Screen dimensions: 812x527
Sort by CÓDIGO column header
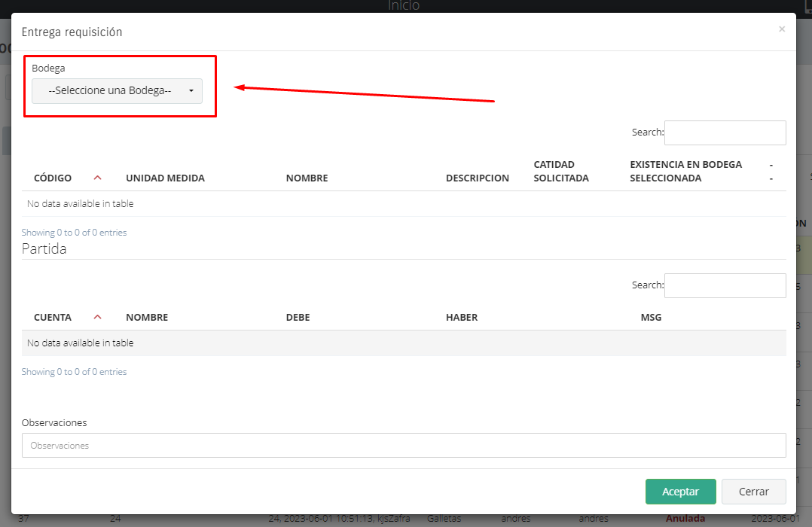pos(53,178)
